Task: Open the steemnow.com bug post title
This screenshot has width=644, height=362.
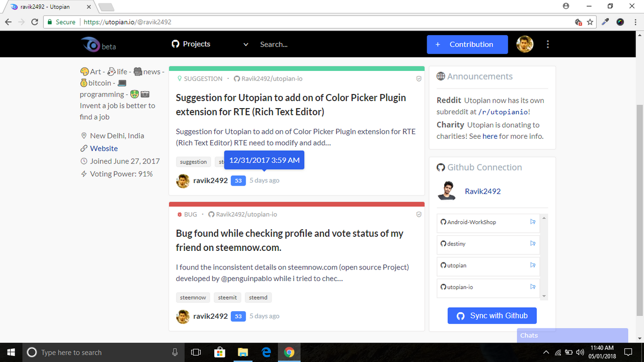Action: point(289,240)
